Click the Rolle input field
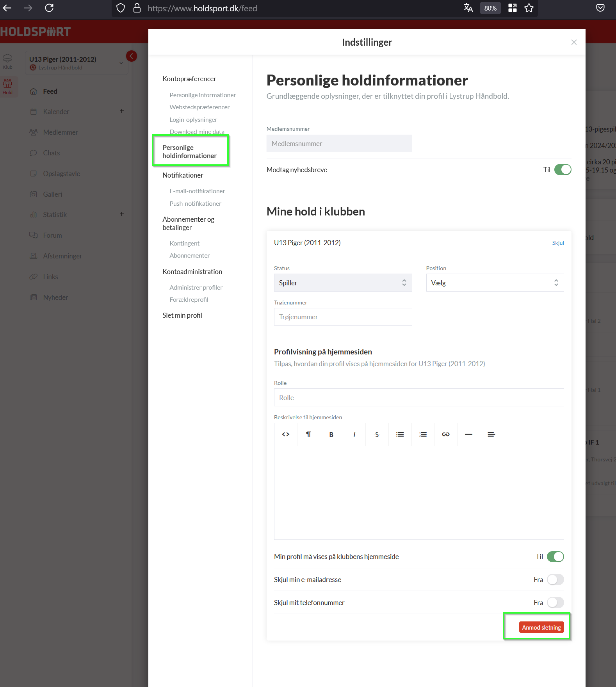The width and height of the screenshot is (616, 687). (419, 398)
